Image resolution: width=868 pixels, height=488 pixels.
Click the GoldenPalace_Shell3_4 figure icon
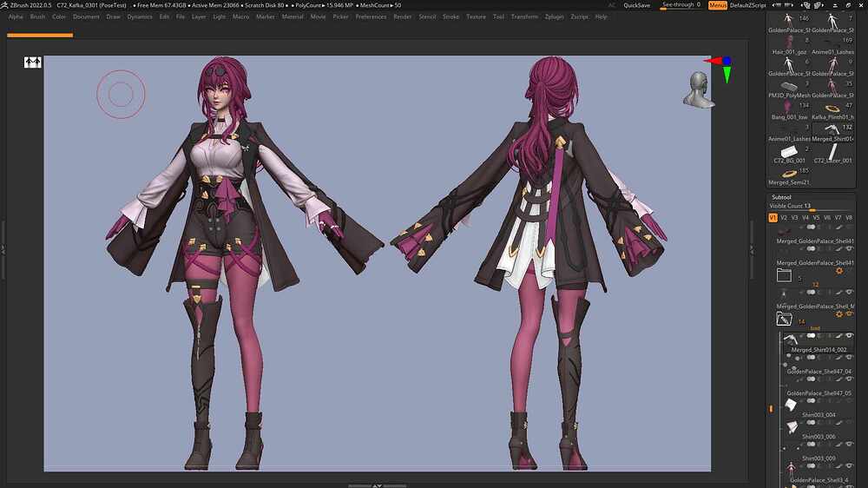(x=791, y=470)
